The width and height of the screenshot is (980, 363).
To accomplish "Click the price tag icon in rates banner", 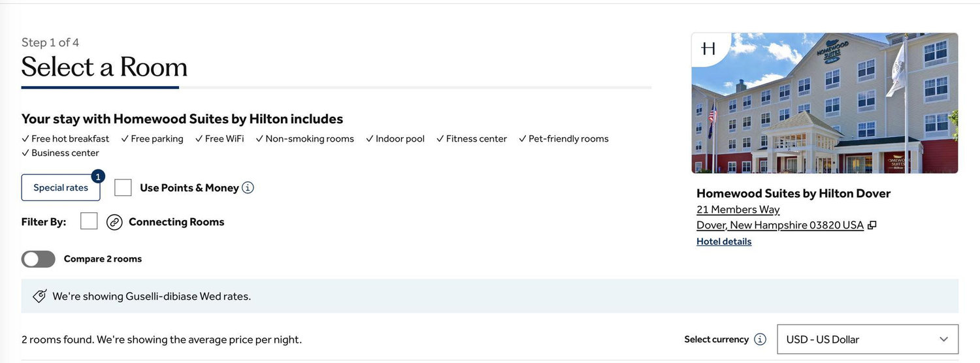I will tap(40, 296).
